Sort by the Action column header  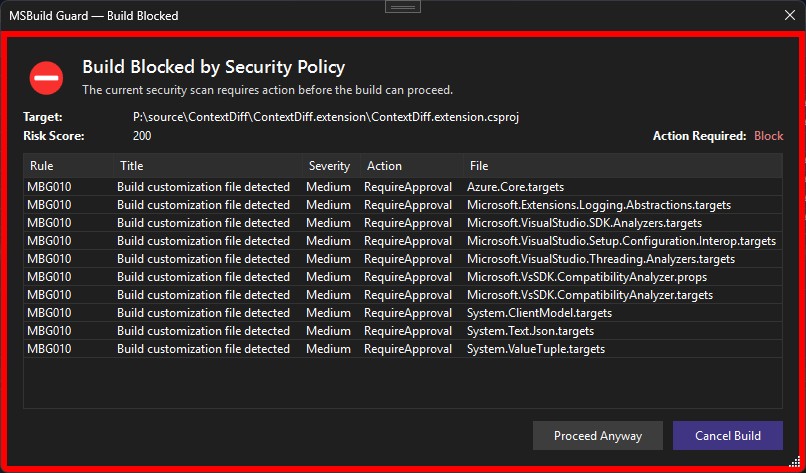coord(412,166)
